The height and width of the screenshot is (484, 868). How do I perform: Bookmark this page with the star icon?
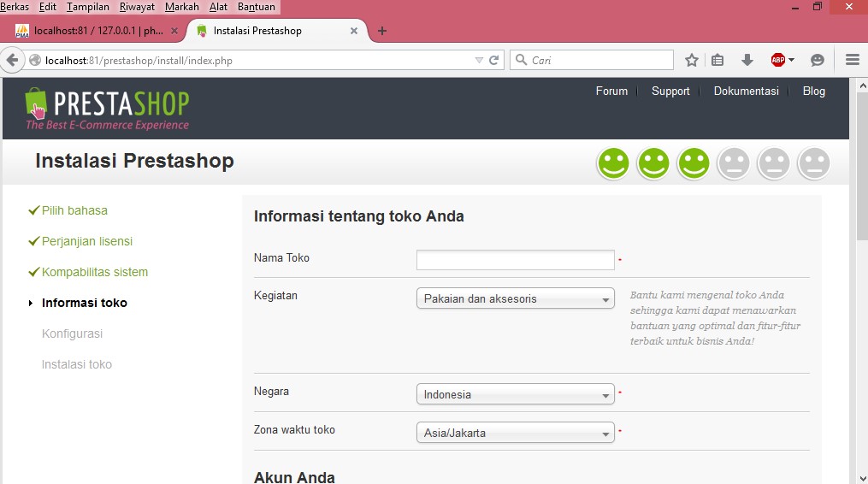coord(692,61)
